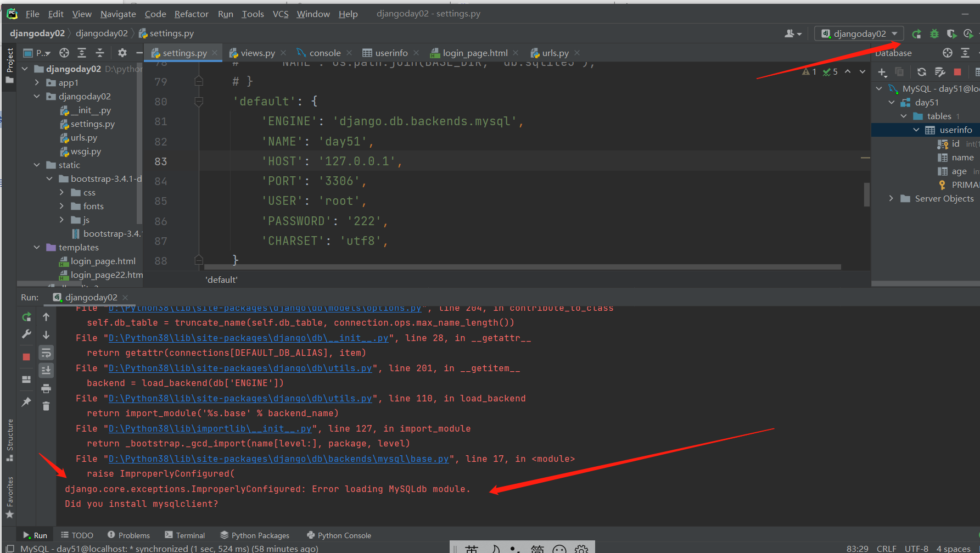Click the editor vertical scrollbar thumb
Viewport: 980px width, 553px height.
click(x=866, y=194)
